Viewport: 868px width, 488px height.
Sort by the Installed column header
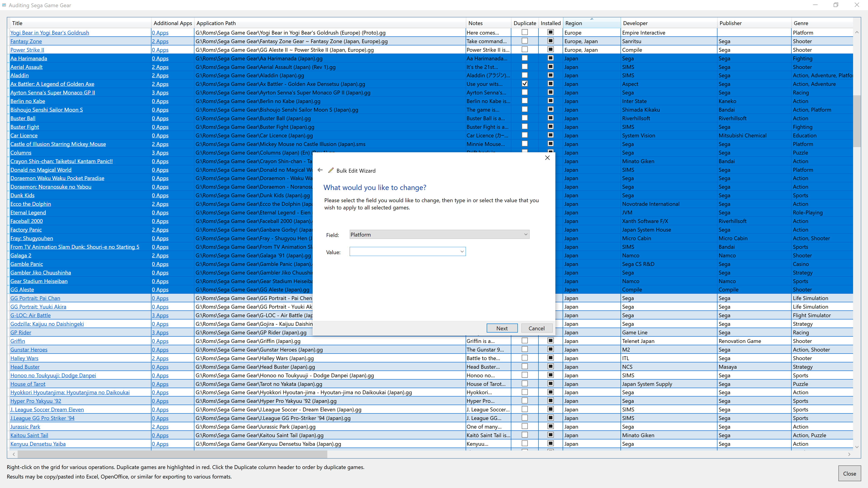[550, 23]
